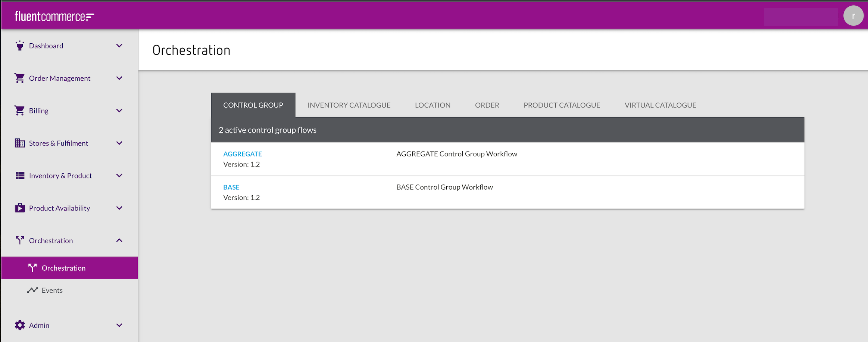Open the BASE workflow link

pos(231,187)
